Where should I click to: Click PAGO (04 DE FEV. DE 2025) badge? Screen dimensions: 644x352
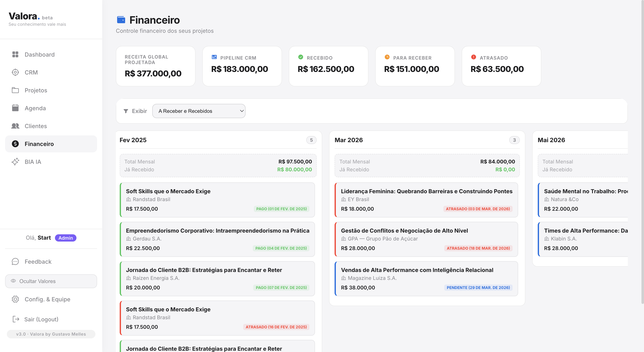281,248
